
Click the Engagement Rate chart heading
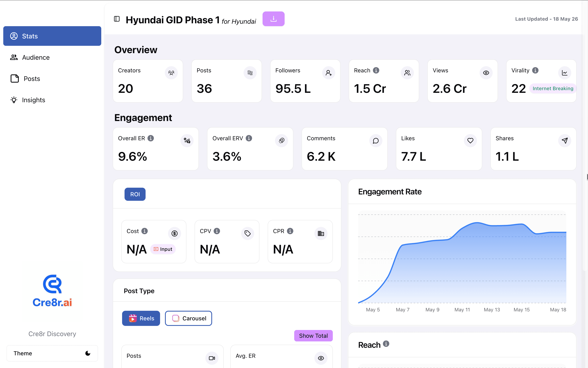pyautogui.click(x=390, y=192)
